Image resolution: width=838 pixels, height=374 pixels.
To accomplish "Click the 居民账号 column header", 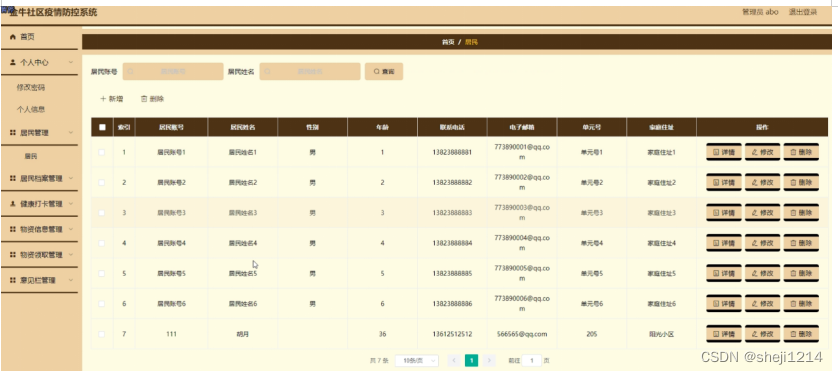I will tap(172, 127).
